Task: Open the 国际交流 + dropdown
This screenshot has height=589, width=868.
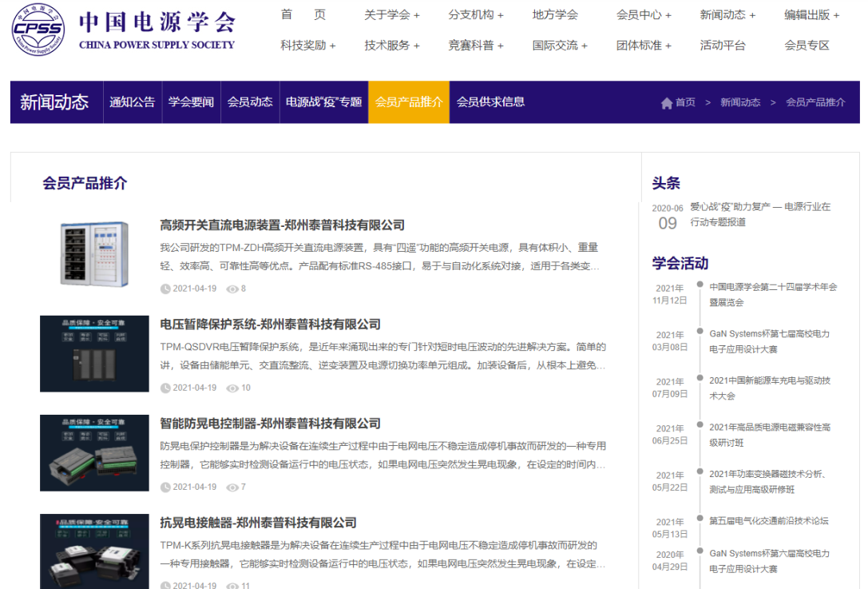Action: pos(560,46)
